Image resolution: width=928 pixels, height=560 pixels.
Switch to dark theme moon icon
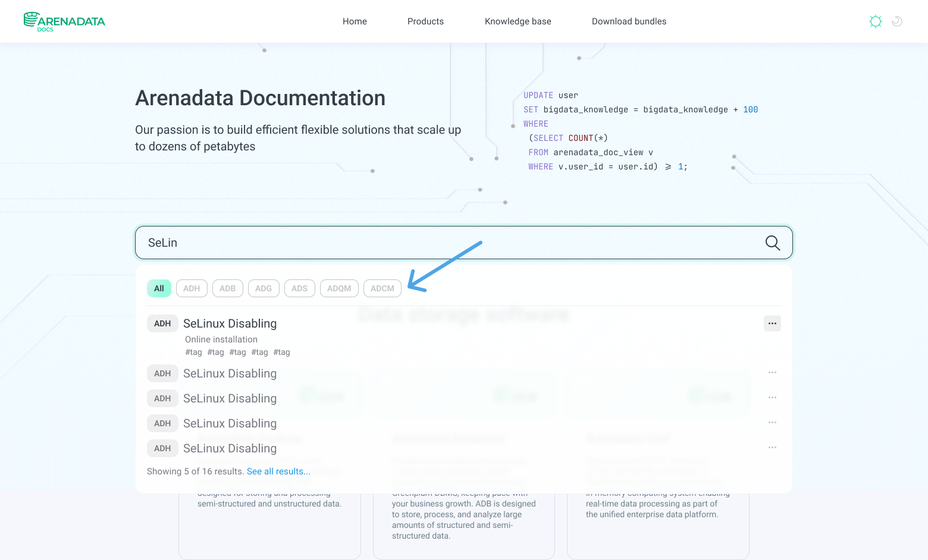pos(897,21)
